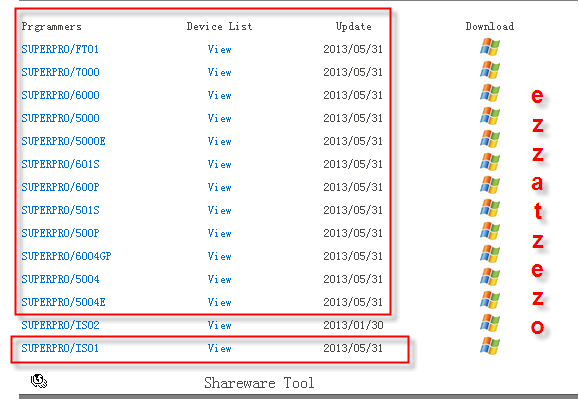The height and width of the screenshot is (401, 579).
Task: Open the SUPERPRO/601S programmer link
Action: point(60,164)
